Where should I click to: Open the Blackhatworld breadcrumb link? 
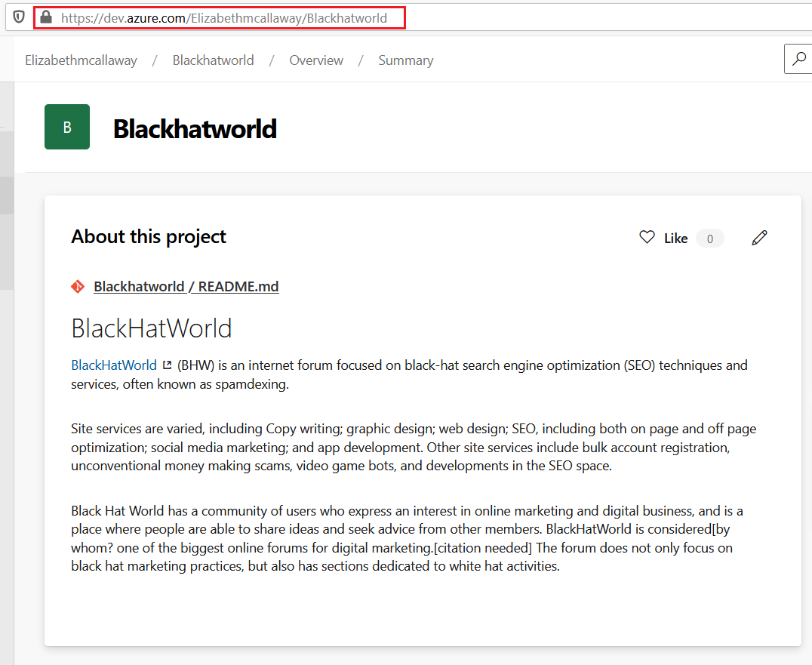click(213, 60)
